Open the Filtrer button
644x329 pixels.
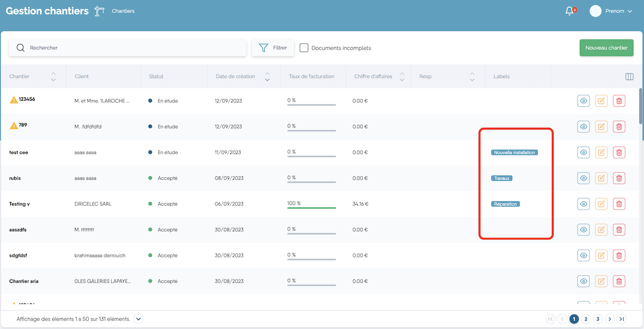pyautogui.click(x=273, y=48)
